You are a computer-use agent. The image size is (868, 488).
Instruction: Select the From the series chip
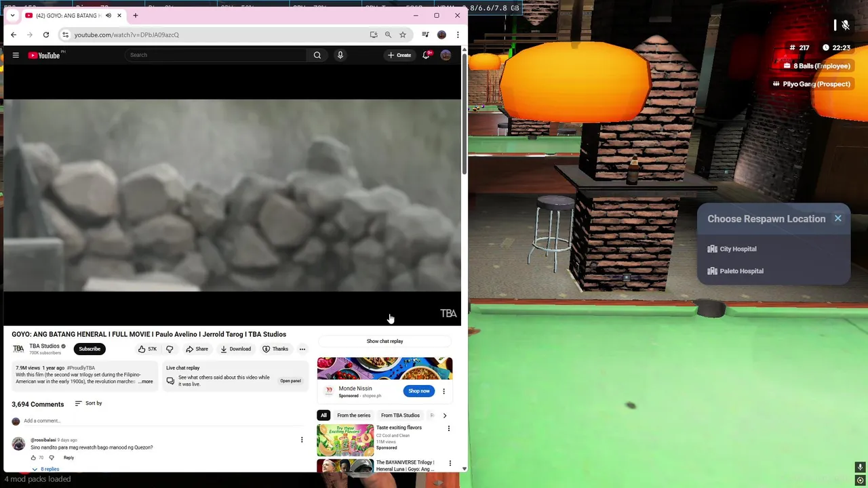click(354, 415)
